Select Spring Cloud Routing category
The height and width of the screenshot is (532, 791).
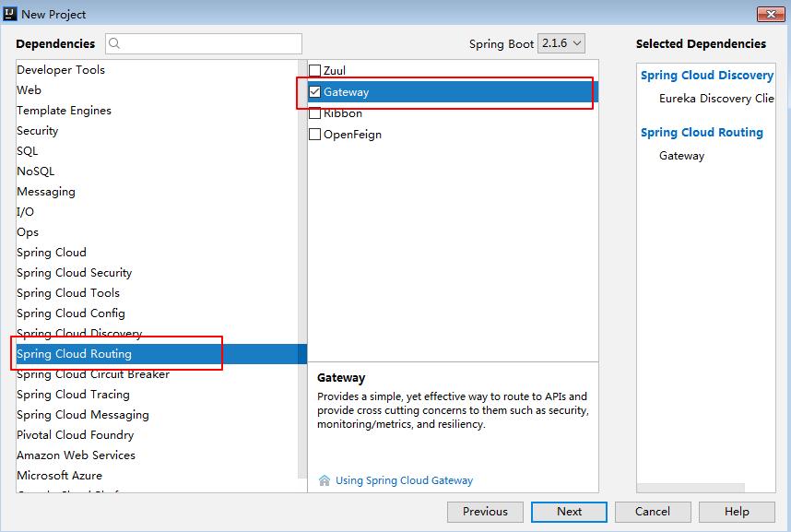coord(161,354)
